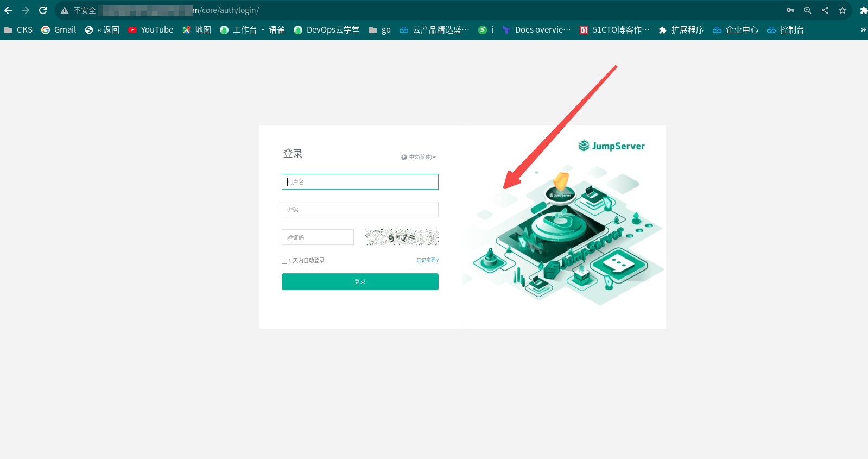Image resolution: width=868 pixels, height=459 pixels.
Task: Open the Gmail bookmark
Action: tap(59, 30)
